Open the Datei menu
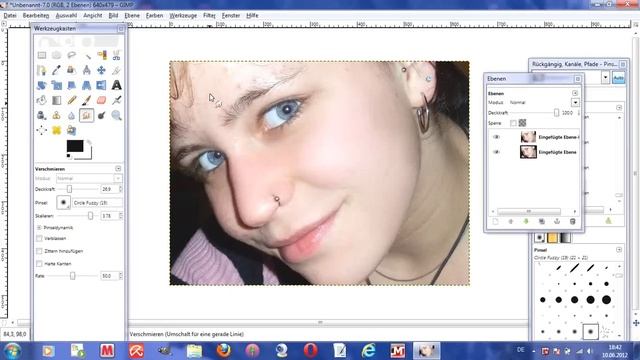Image resolution: width=640 pixels, height=360 pixels. point(10,16)
